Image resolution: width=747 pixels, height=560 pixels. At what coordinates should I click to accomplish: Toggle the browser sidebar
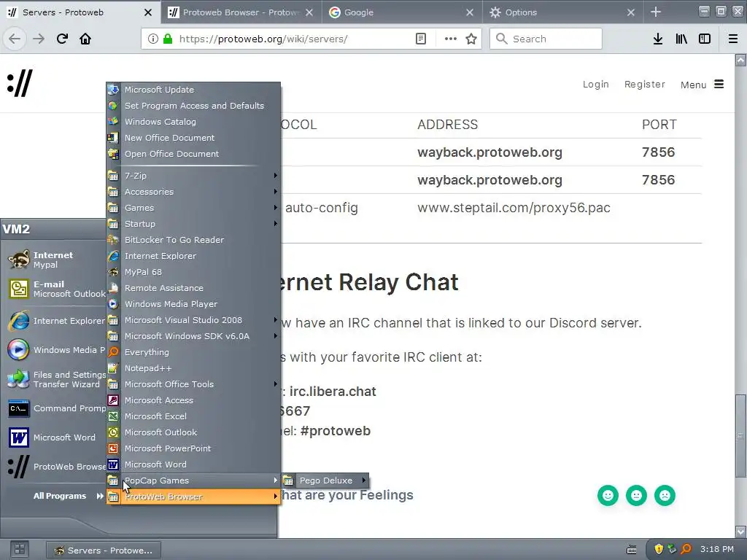click(705, 39)
